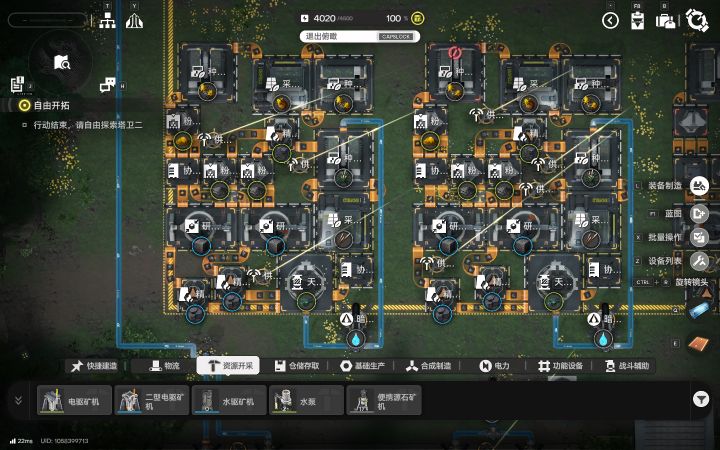Open the backpack inventory icon
The image size is (720, 450).
pos(665,21)
